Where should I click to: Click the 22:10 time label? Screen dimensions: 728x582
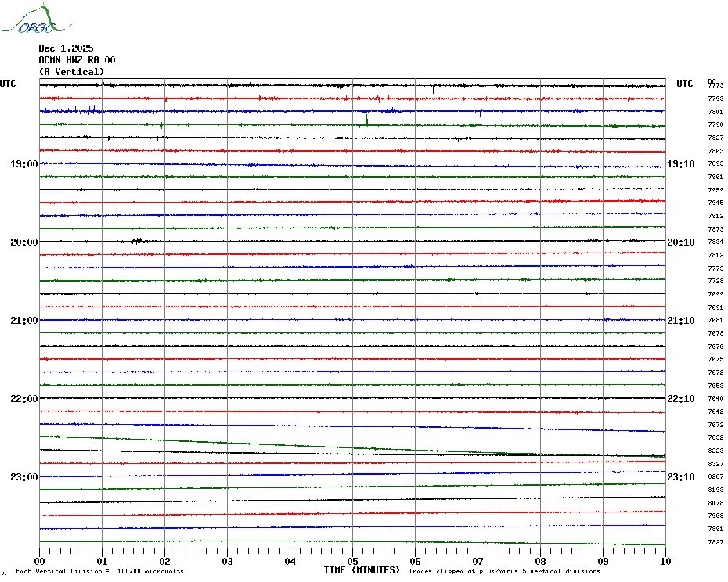tap(681, 399)
